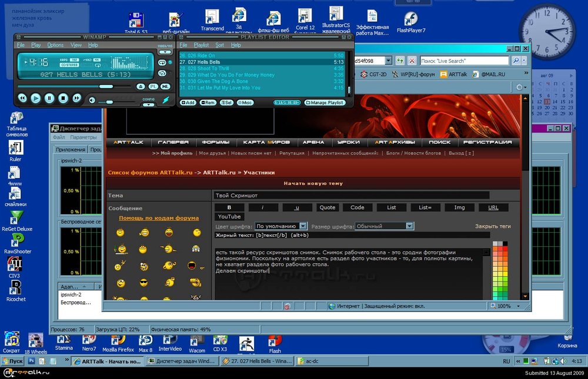Click the sunglasses smiley emoticon

[144, 283]
